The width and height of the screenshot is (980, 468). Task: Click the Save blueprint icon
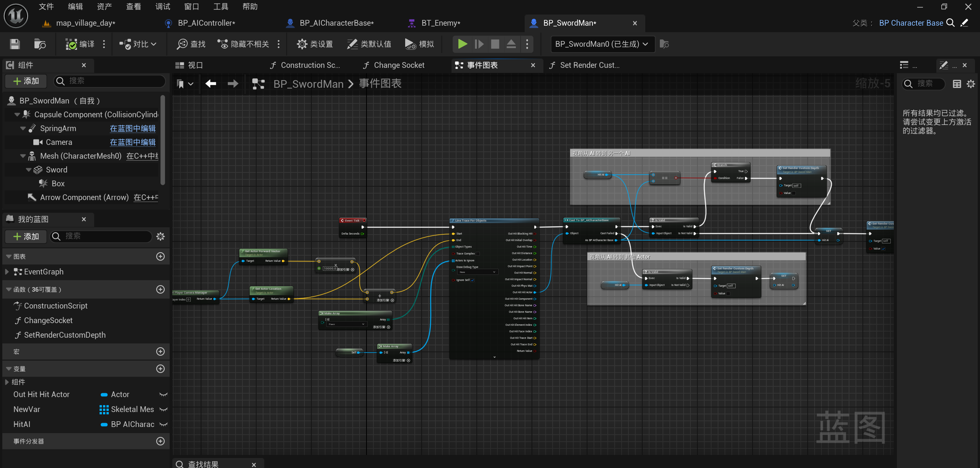pos(15,44)
